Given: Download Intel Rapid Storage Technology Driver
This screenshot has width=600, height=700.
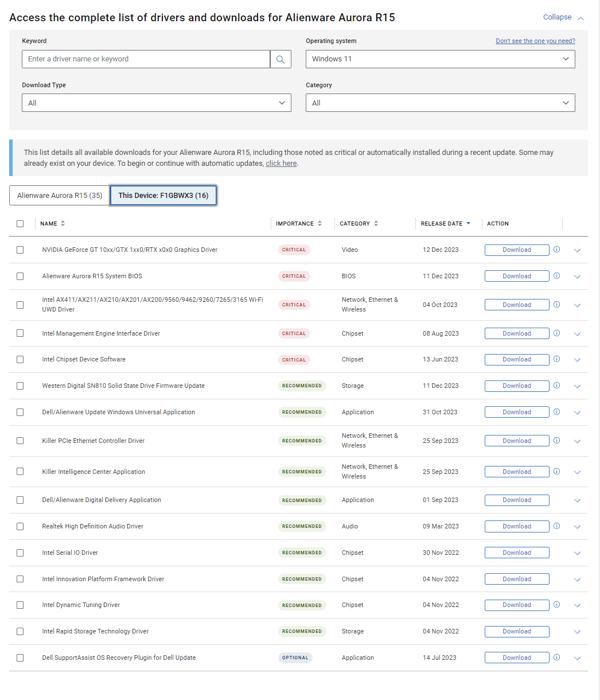Looking at the screenshot, I should tap(517, 631).
